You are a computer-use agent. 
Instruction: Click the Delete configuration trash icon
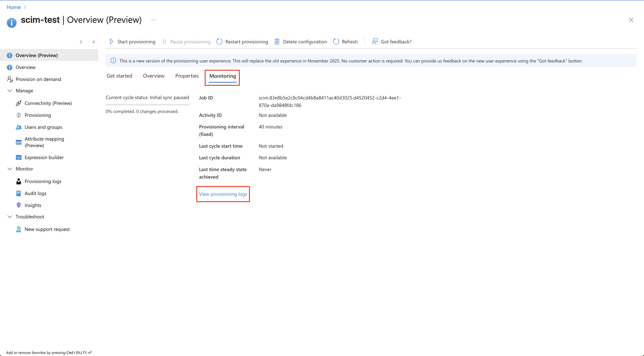click(x=277, y=42)
